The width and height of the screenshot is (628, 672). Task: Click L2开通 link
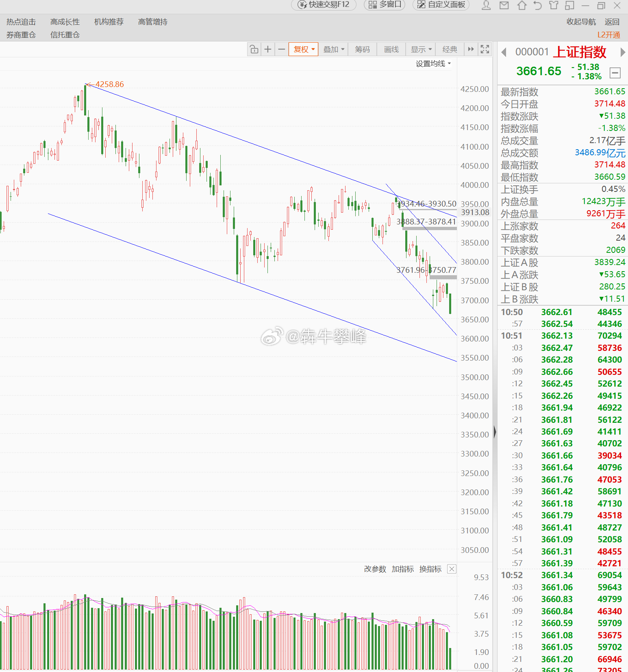pos(608,35)
